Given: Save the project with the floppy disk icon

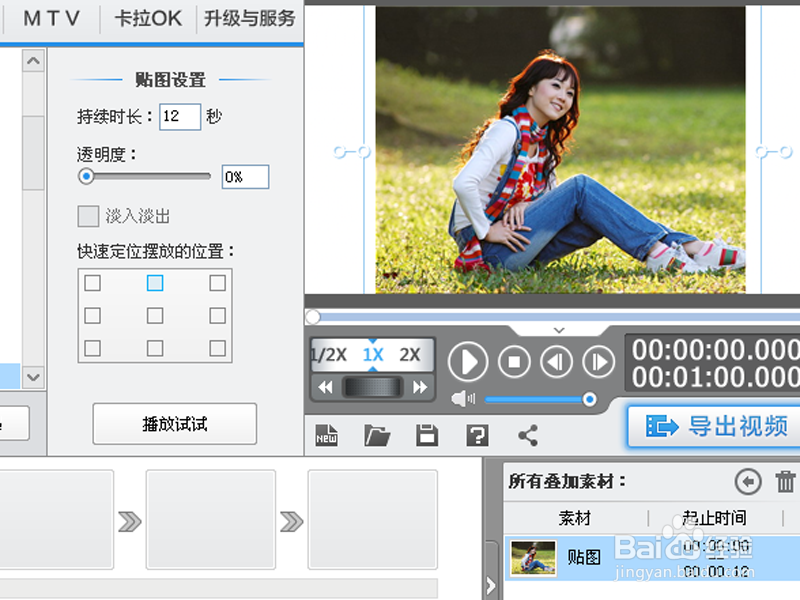Looking at the screenshot, I should tap(427, 436).
